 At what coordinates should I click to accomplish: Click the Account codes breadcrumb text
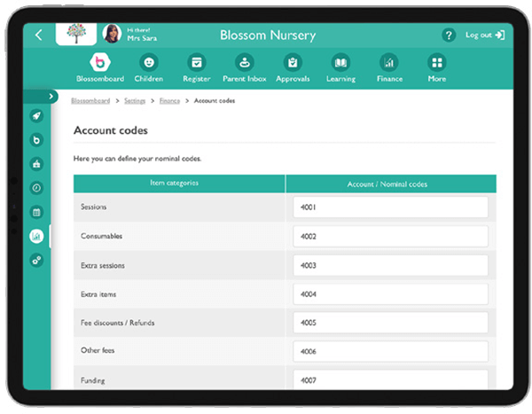click(215, 101)
